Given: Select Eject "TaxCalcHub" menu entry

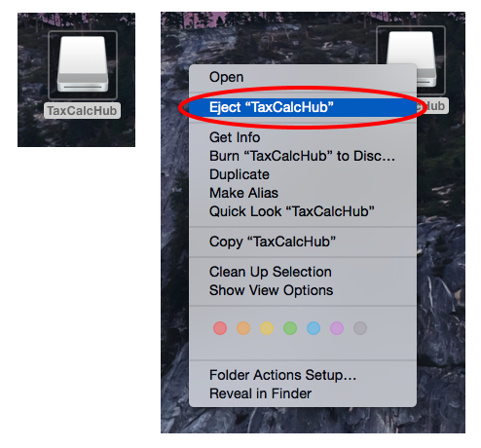Looking at the screenshot, I should (x=303, y=107).
